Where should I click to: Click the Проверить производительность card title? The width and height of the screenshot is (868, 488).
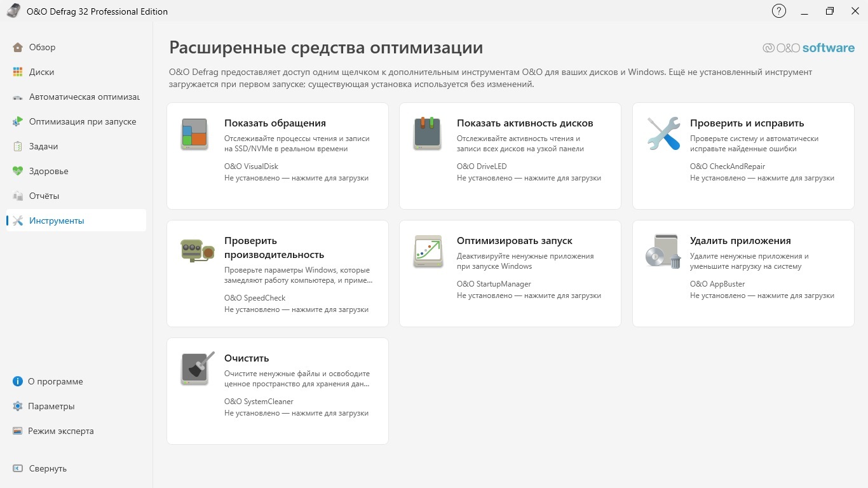(275, 248)
